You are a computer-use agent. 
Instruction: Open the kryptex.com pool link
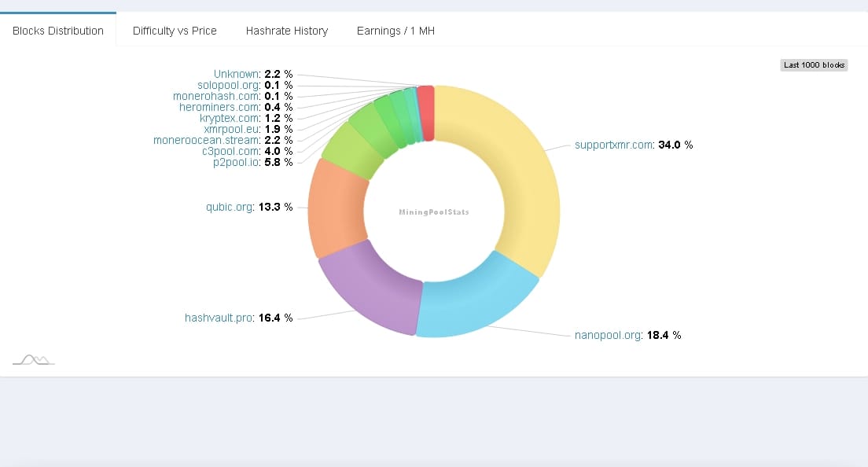click(x=235, y=118)
